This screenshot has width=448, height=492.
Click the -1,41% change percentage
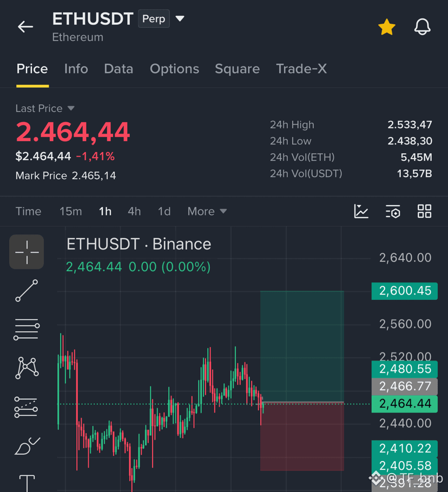coord(95,156)
